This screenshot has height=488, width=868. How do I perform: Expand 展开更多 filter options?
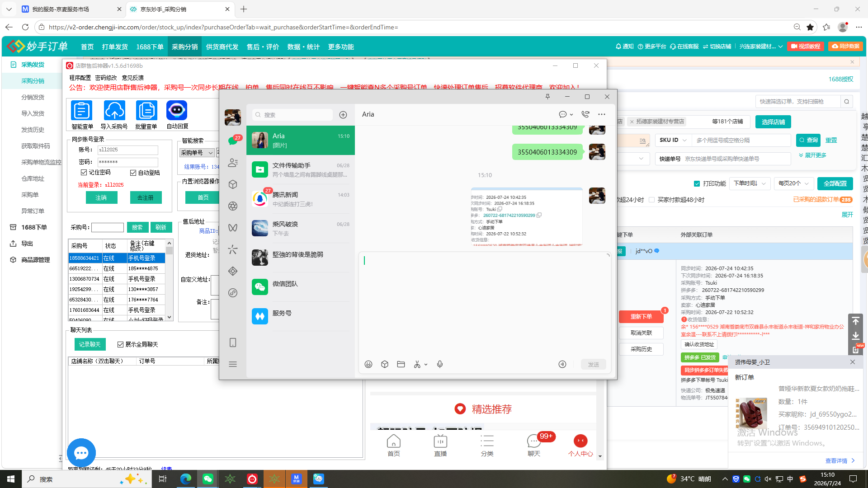coord(812,155)
